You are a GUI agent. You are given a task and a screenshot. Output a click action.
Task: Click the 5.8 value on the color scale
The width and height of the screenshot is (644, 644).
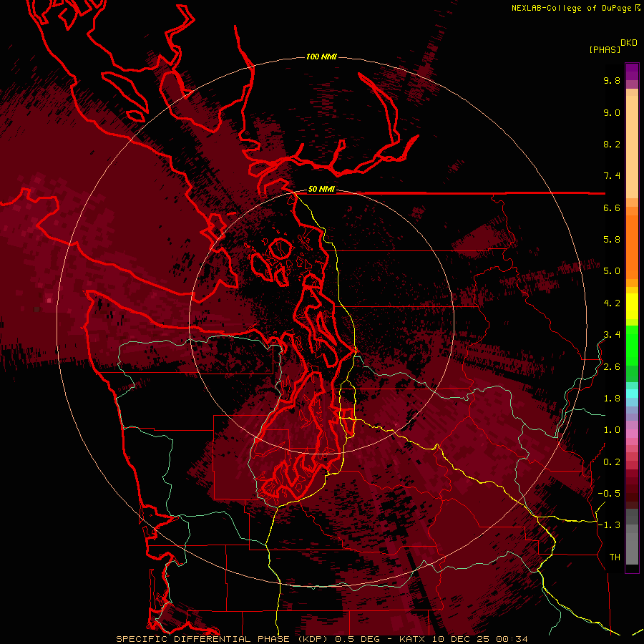click(612, 240)
